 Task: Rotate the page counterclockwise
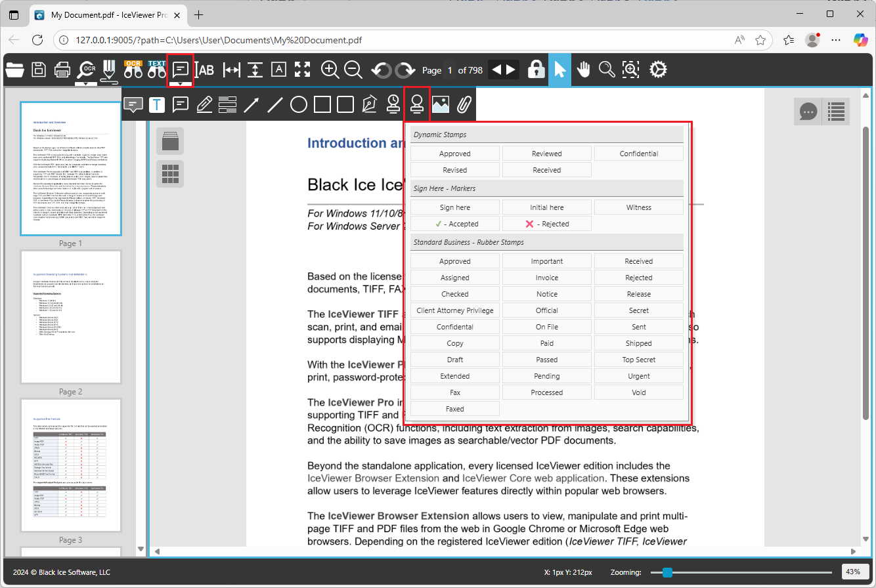[x=381, y=70]
